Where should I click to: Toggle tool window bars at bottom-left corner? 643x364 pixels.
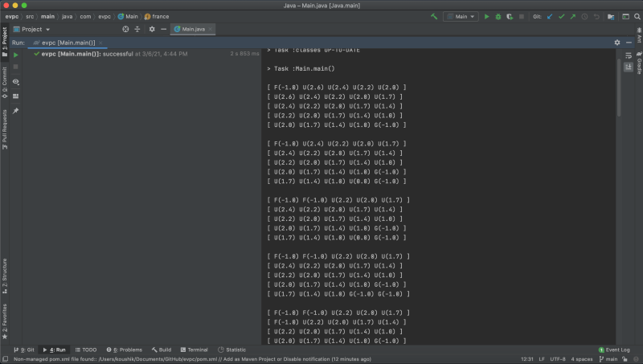tap(5, 359)
